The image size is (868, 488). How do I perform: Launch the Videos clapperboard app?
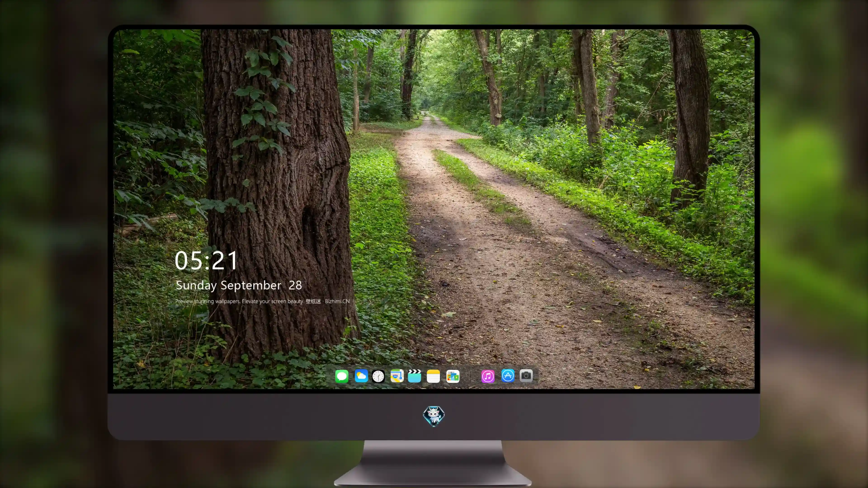point(415,376)
